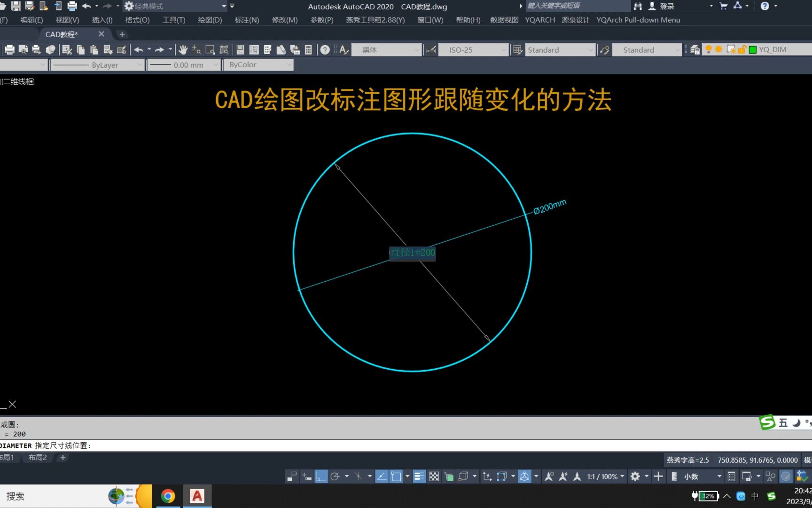Click the Zoom Window icon

pyautogui.click(x=210, y=50)
